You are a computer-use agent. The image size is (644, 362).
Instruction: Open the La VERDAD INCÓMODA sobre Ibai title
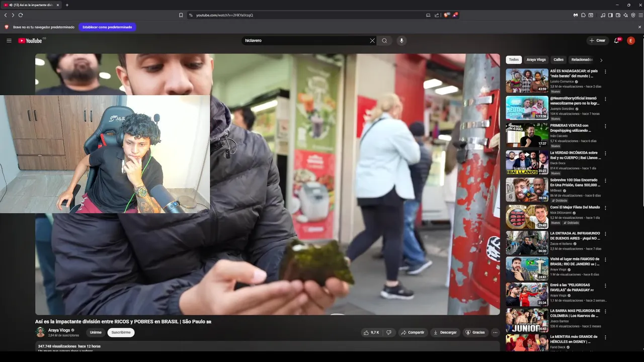576,155
